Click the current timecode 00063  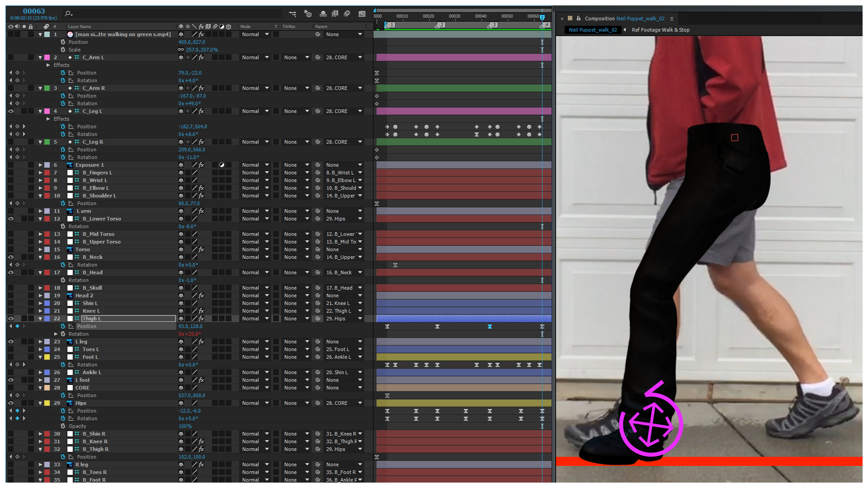pos(34,11)
